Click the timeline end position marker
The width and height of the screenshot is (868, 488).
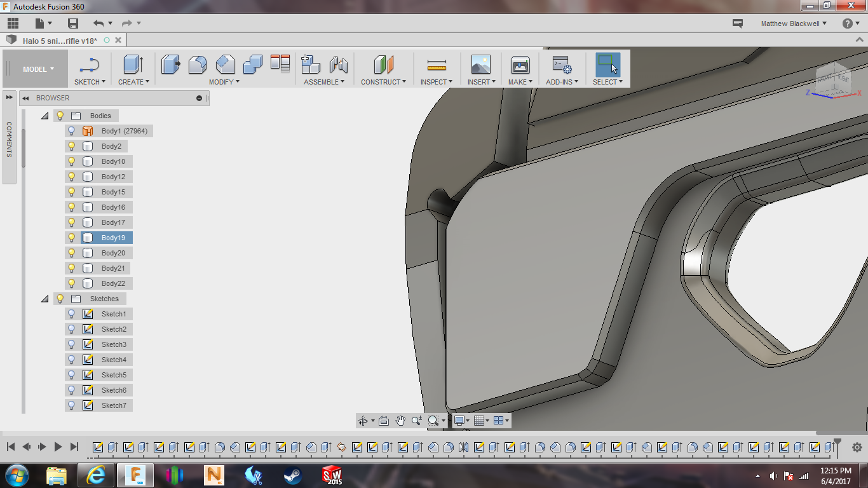tap(837, 447)
